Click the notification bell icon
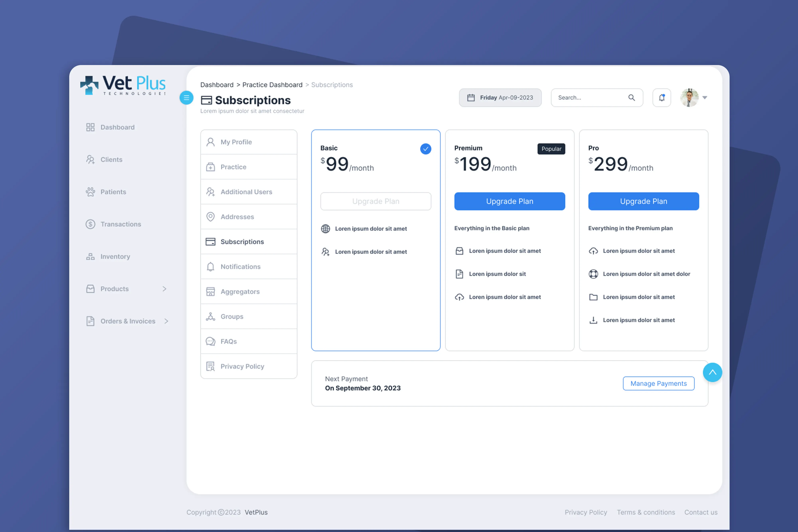798x532 pixels. coord(662,98)
